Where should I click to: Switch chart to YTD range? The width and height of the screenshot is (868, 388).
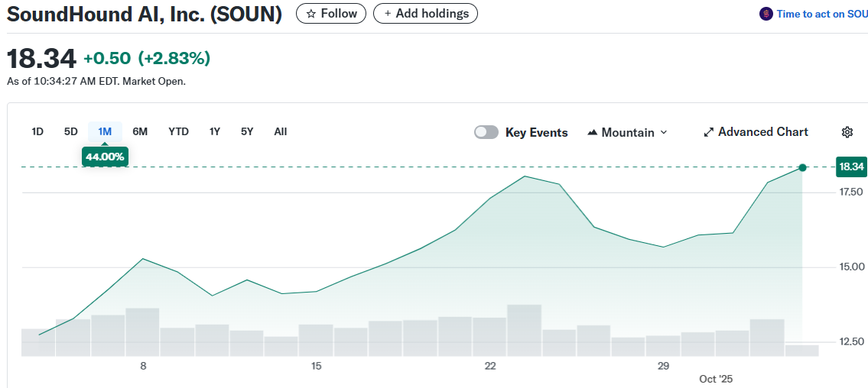(178, 131)
